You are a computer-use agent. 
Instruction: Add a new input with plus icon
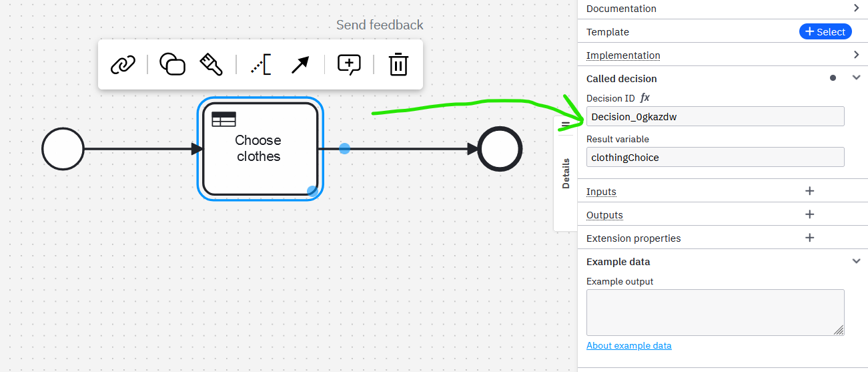point(810,191)
